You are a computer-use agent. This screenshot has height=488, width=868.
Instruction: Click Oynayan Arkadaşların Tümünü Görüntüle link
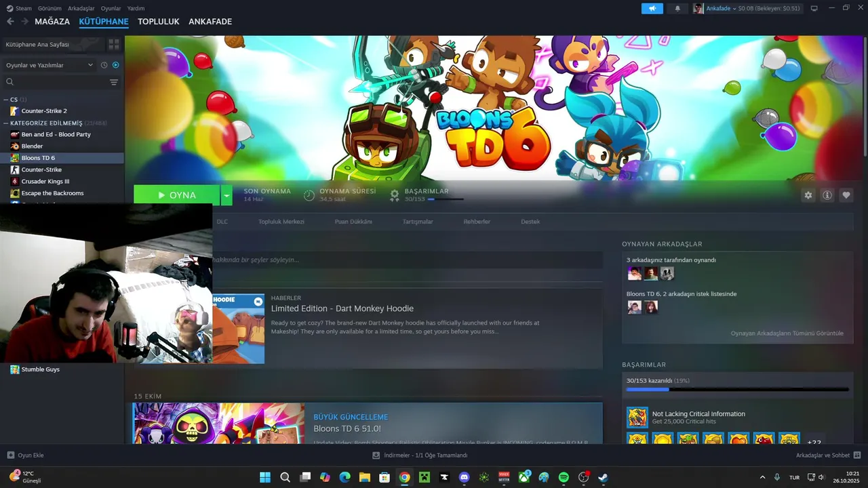(787, 333)
